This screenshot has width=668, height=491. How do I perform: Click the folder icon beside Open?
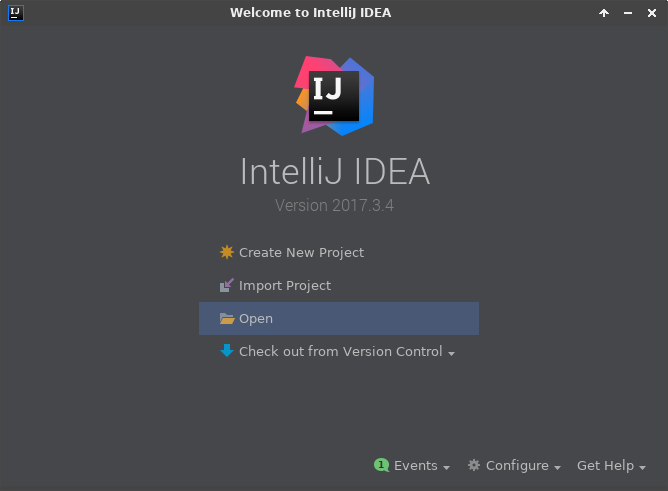pos(227,319)
